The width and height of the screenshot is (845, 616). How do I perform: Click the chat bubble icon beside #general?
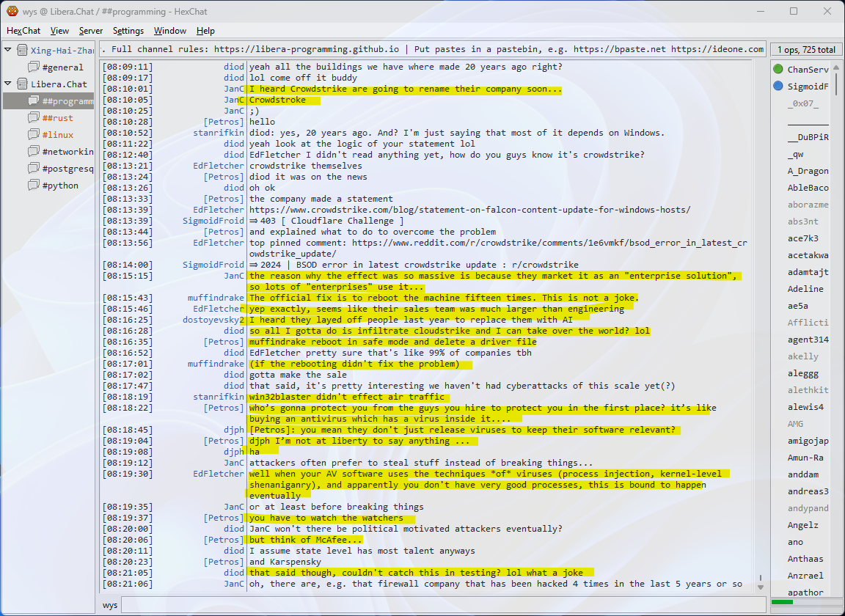tap(34, 67)
